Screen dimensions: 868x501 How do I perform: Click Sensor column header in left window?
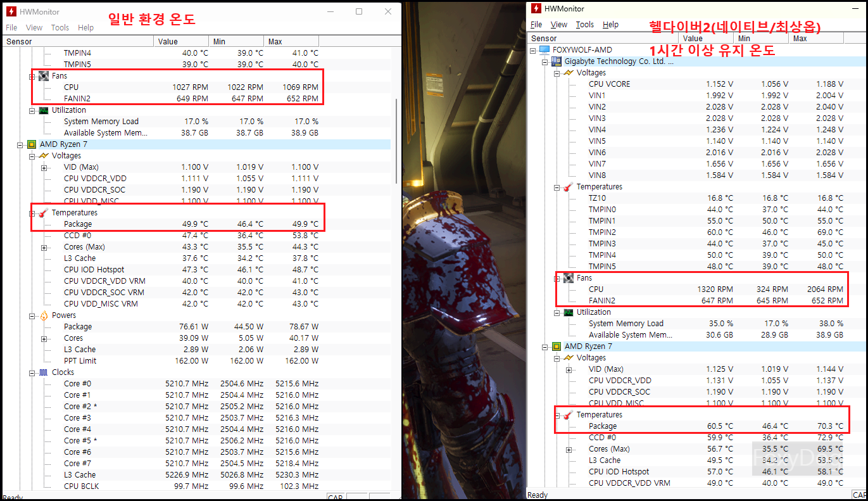(x=78, y=42)
